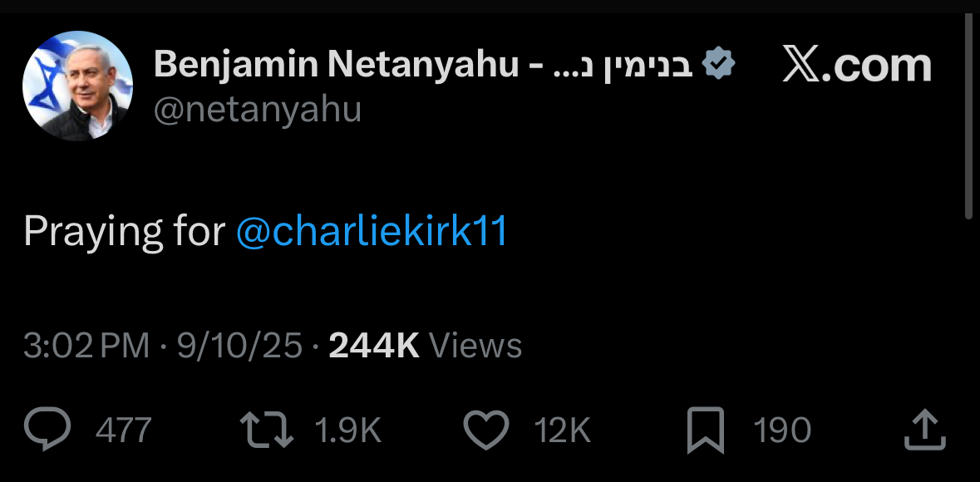
Task: Click the 190 bookmarks count
Action: point(782,430)
